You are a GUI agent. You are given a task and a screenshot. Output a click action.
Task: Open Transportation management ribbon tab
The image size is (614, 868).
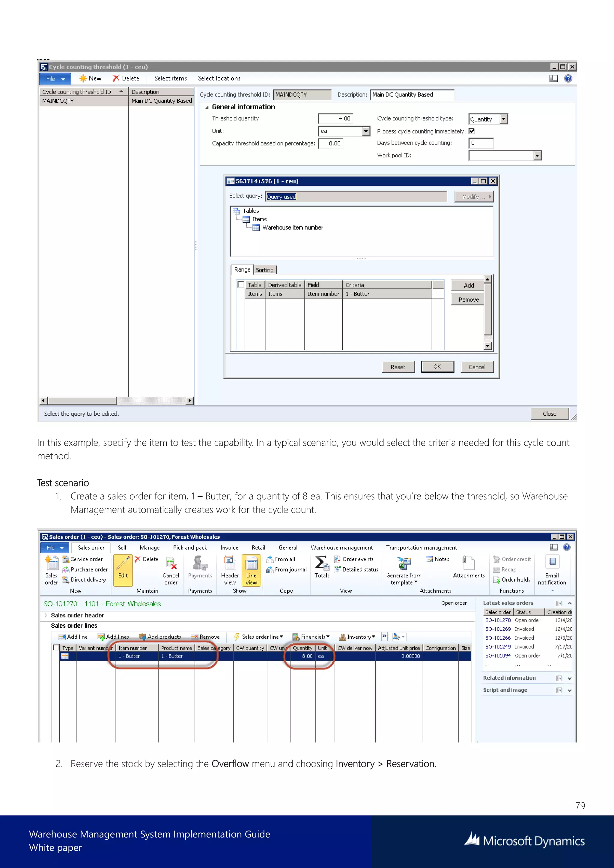[422, 547]
